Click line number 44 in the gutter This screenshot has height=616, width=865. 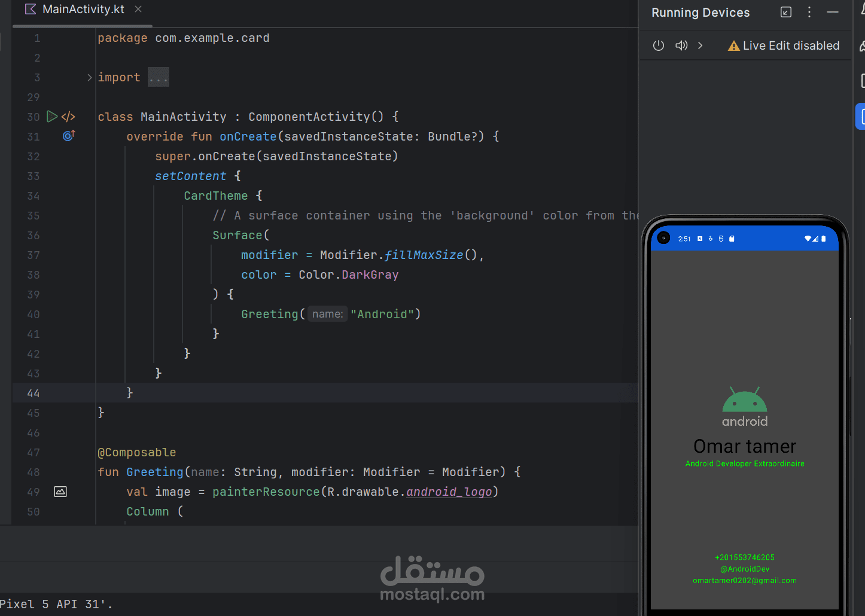pos(33,394)
